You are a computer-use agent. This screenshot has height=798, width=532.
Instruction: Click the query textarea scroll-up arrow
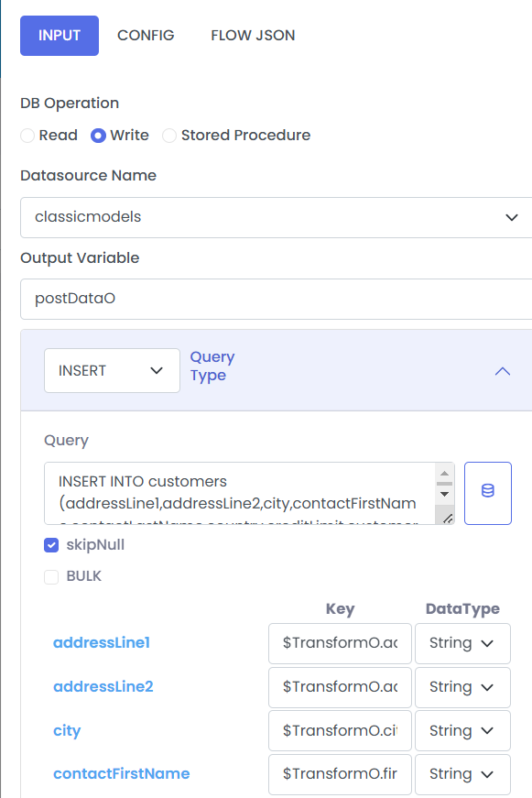click(x=444, y=474)
